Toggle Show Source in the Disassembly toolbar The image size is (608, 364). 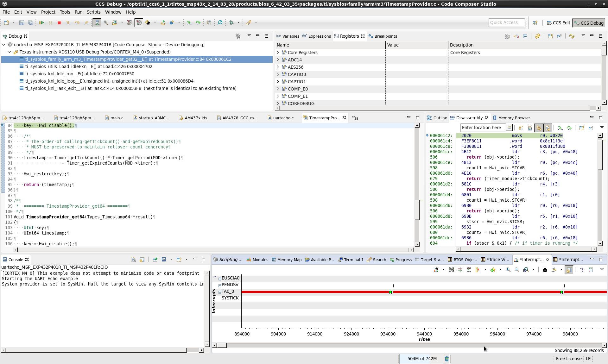tap(548, 128)
